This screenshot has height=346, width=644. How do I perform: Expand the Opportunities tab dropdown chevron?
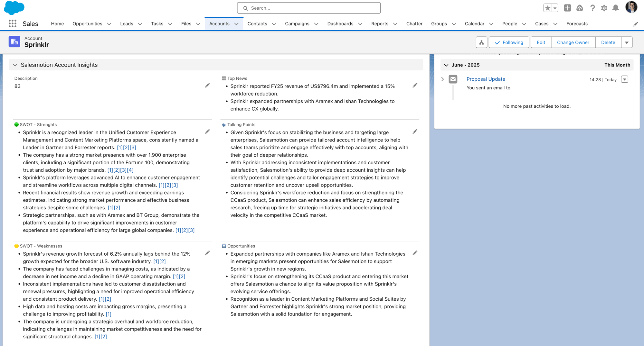click(109, 24)
